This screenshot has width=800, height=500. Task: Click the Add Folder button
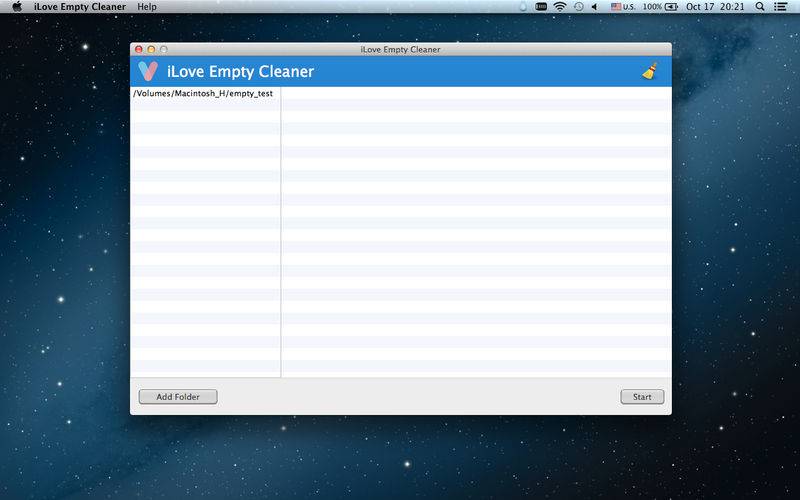[178, 396]
